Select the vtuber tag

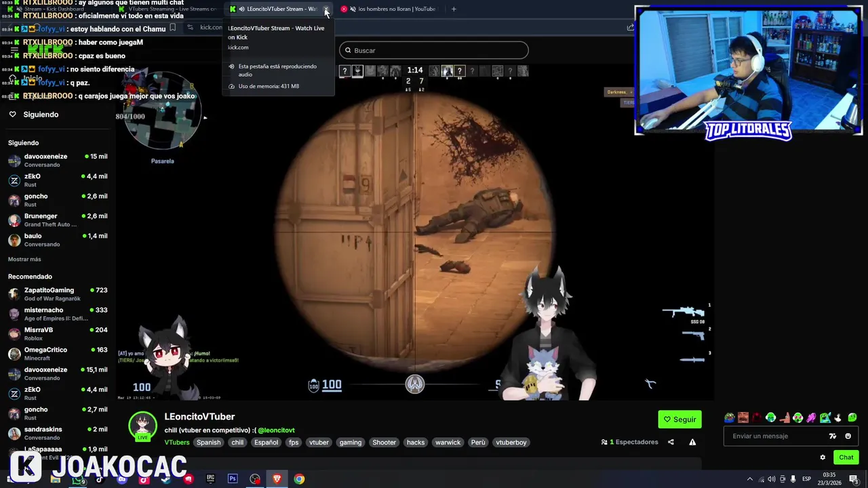click(x=319, y=442)
